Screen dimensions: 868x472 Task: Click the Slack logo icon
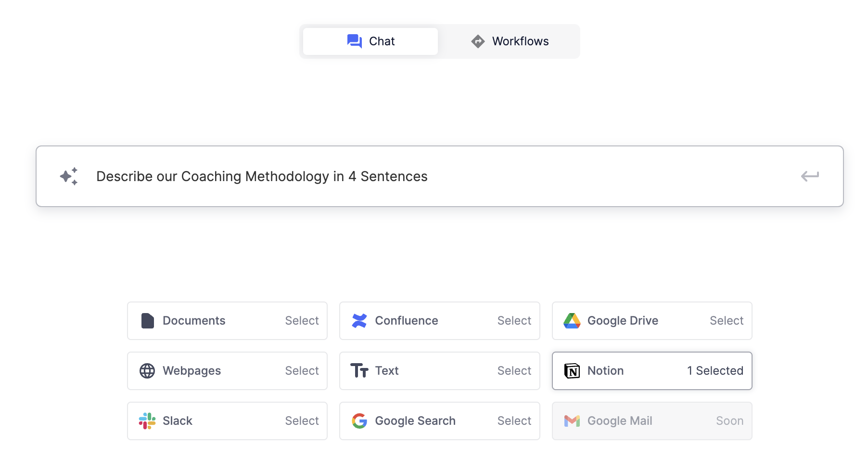coord(147,420)
